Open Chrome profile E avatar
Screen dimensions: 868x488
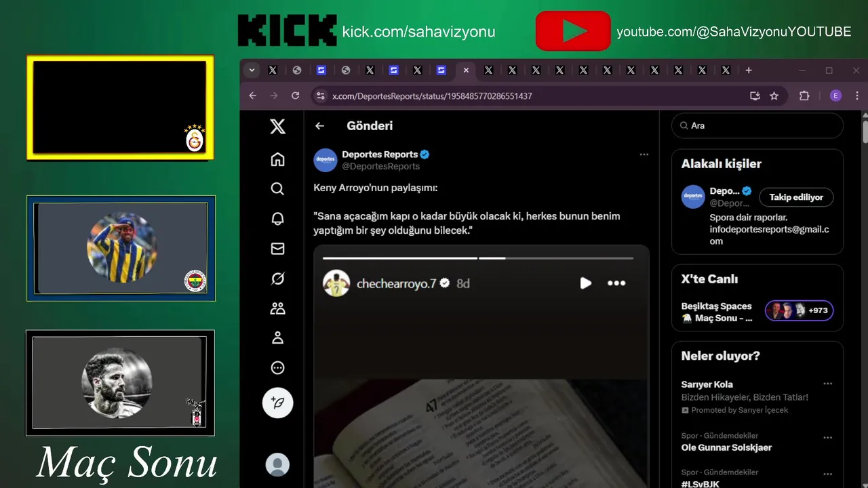point(835,96)
